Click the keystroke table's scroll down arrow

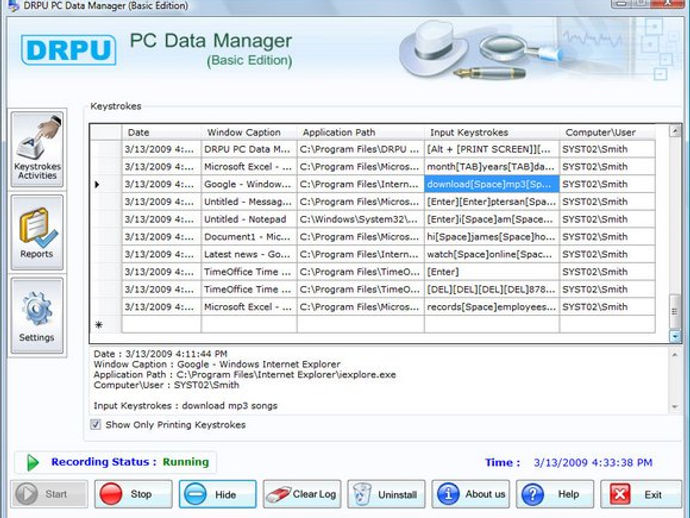675,336
